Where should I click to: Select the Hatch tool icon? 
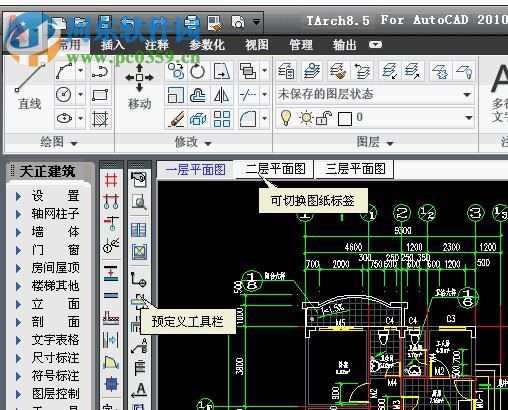(x=100, y=118)
